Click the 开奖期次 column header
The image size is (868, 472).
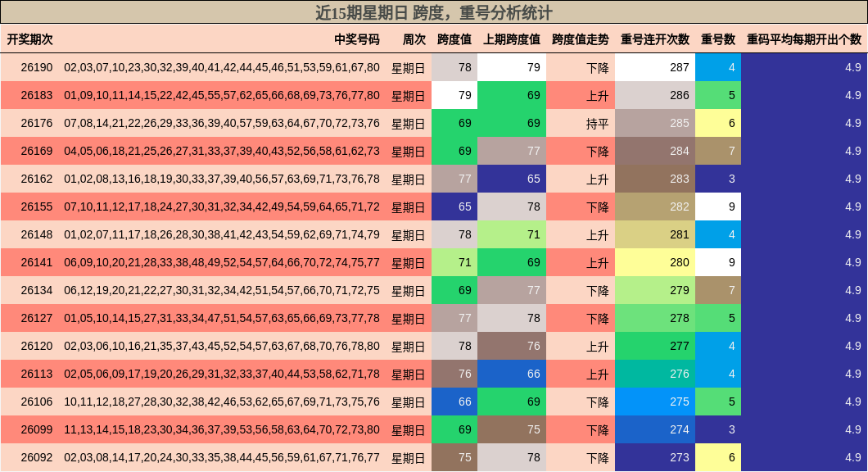(x=30, y=39)
